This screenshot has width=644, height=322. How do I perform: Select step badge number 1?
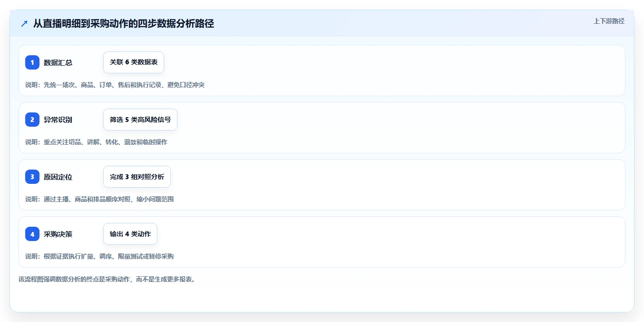[32, 62]
